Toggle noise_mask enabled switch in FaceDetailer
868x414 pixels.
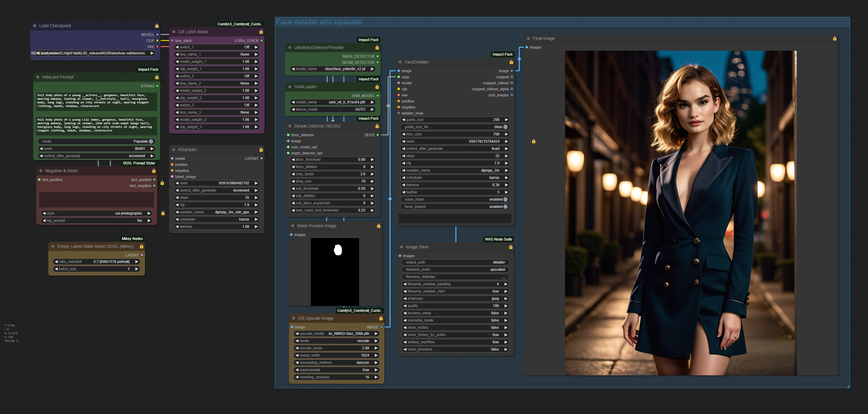[505, 199]
